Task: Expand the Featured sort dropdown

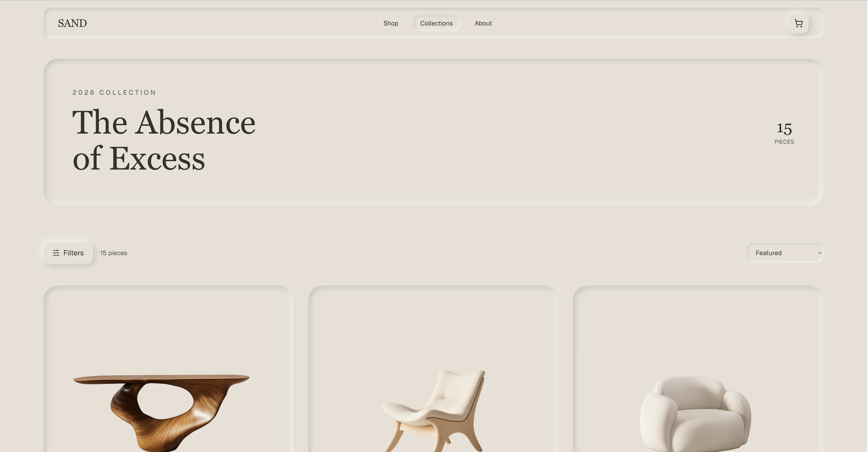Action: 785,253
